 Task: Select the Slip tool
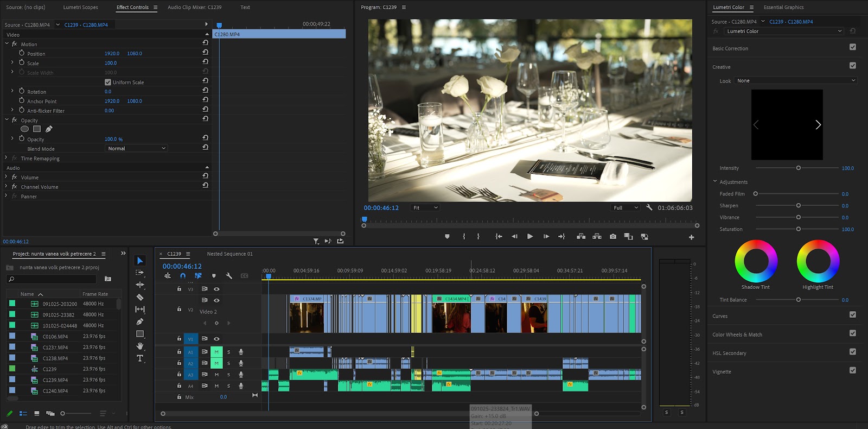[x=140, y=309]
